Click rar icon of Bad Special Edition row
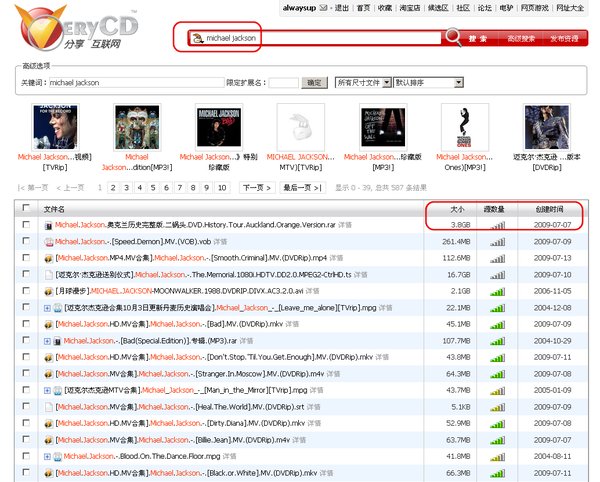Viewport: 600px width, 482px height. coord(57,341)
